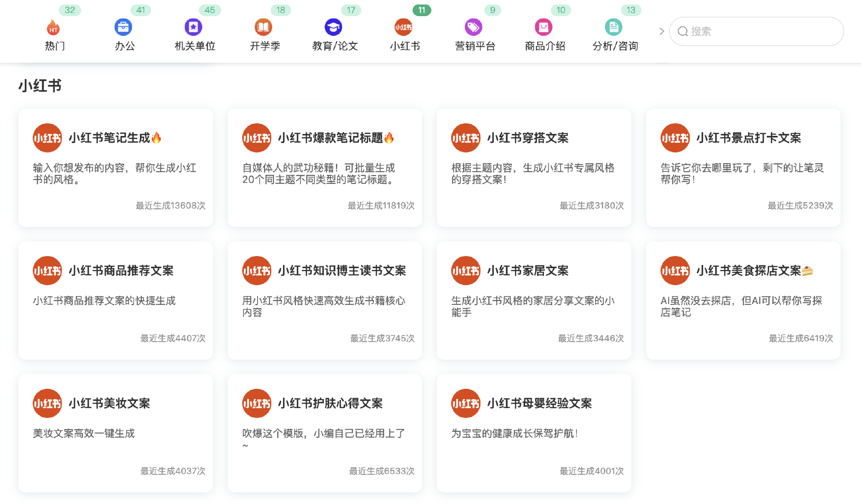Click logo icon on 小红书穿搭文案 card

[x=465, y=138]
